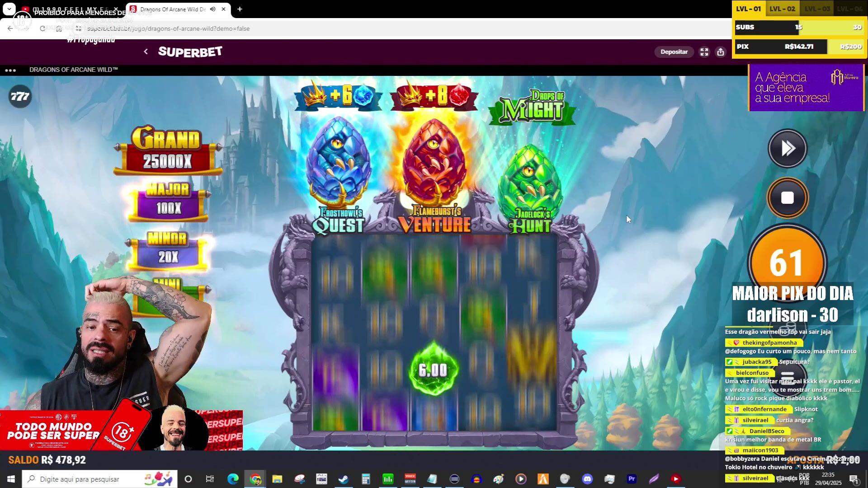Viewport: 868px width, 488px height.
Task: Click chat username maiicon1903
Action: pos(760,450)
